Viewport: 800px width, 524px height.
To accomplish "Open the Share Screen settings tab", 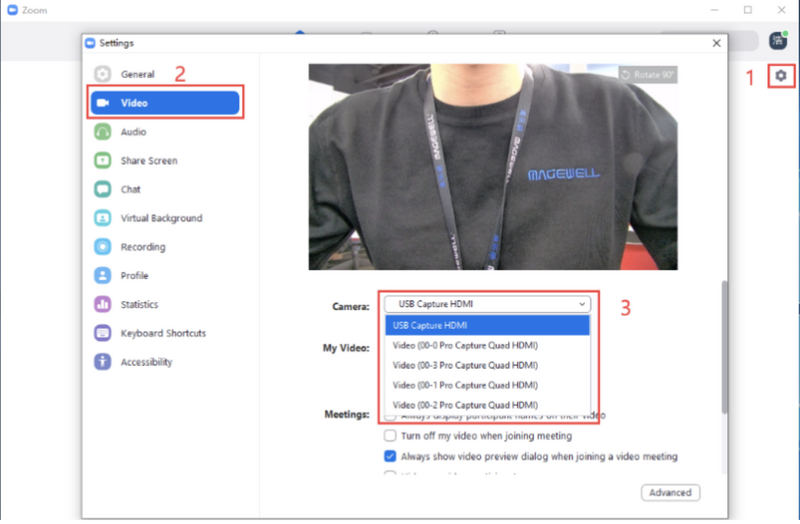I will click(x=165, y=160).
